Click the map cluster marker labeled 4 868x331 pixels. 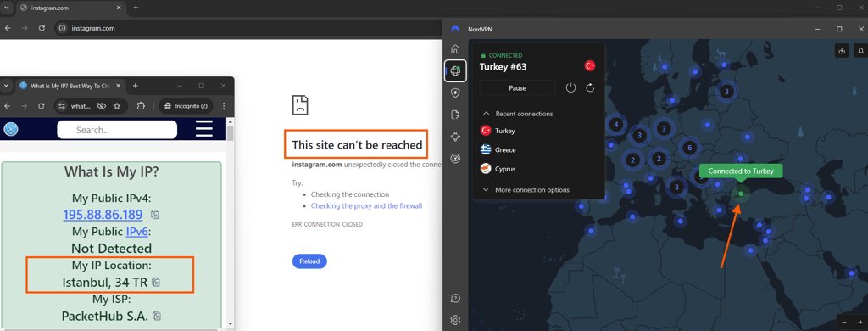coord(616,125)
